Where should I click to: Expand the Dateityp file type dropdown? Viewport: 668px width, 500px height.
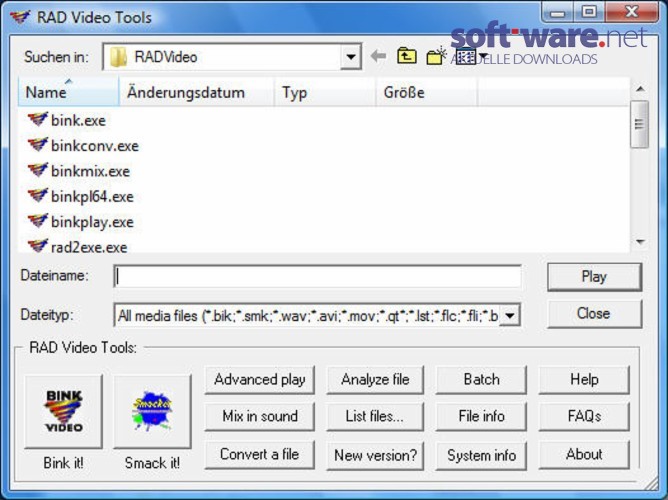point(510,316)
